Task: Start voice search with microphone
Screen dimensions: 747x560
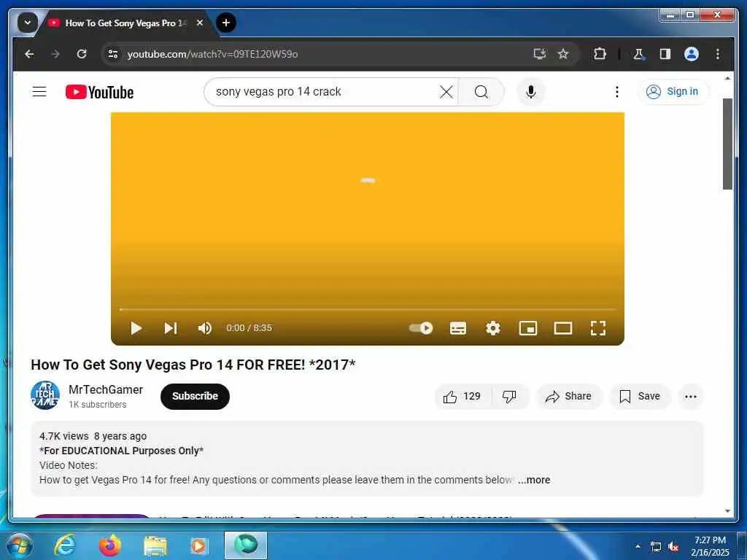Action: tap(531, 91)
